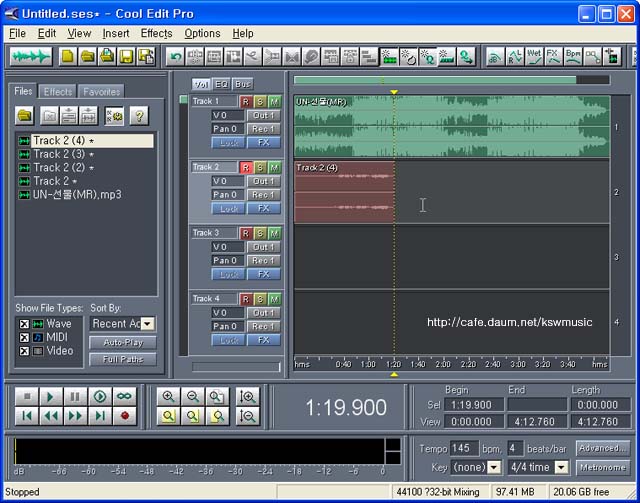Viewport: 640px width, 503px height.
Task: Open the Options menu
Action: tap(202, 33)
